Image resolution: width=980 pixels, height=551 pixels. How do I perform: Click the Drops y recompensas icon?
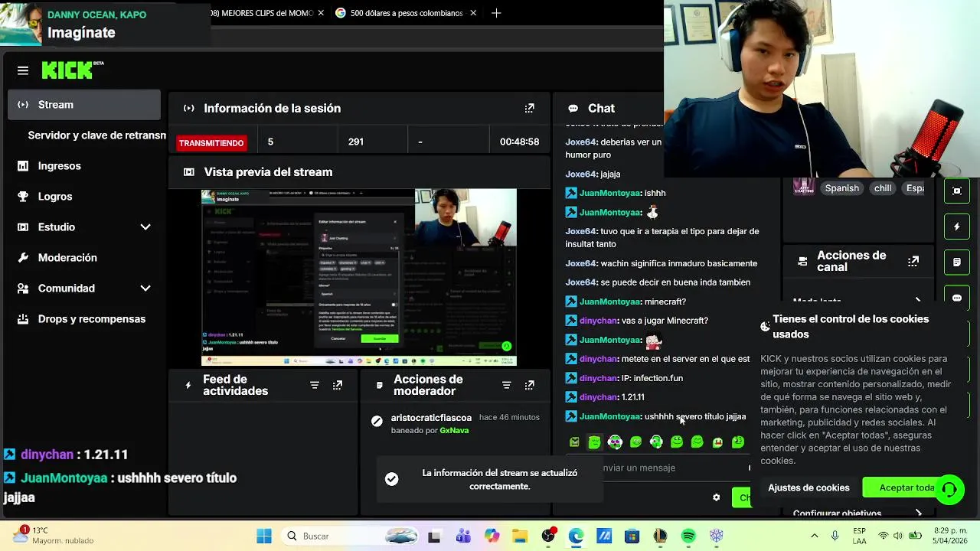pyautogui.click(x=23, y=319)
